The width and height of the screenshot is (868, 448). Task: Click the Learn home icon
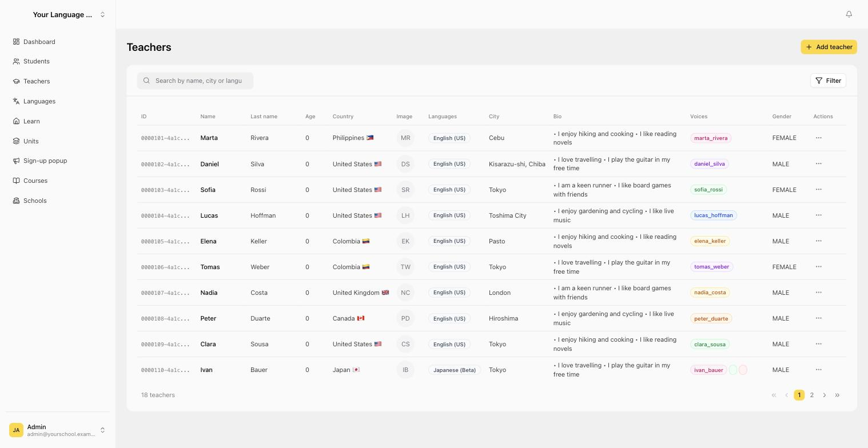pyautogui.click(x=16, y=121)
